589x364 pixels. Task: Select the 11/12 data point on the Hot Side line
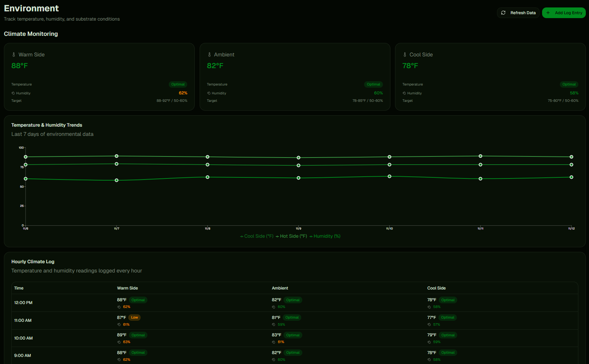click(571, 156)
